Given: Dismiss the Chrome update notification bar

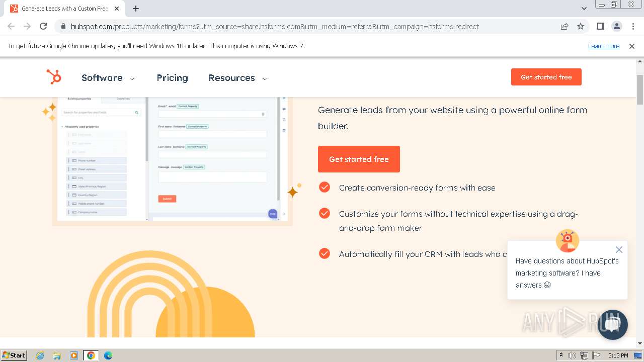Looking at the screenshot, I should (x=632, y=46).
